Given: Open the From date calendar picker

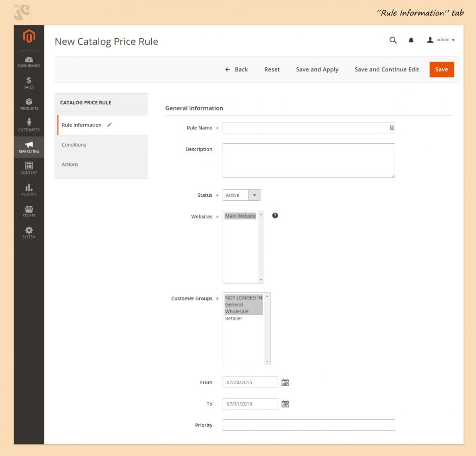Looking at the screenshot, I should pos(285,382).
